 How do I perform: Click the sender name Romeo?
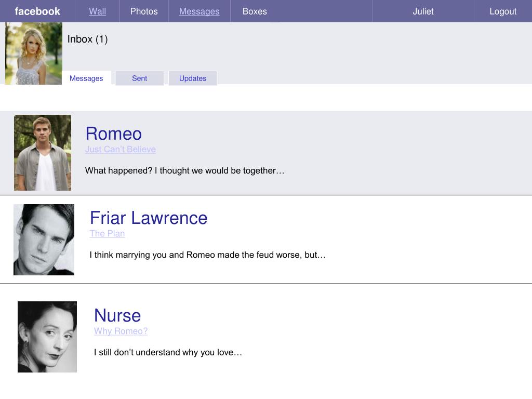point(114,134)
